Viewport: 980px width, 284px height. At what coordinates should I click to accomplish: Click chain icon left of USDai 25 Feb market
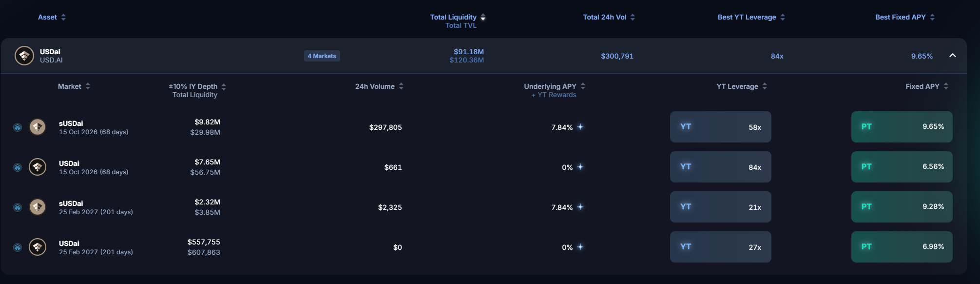pos(18,247)
